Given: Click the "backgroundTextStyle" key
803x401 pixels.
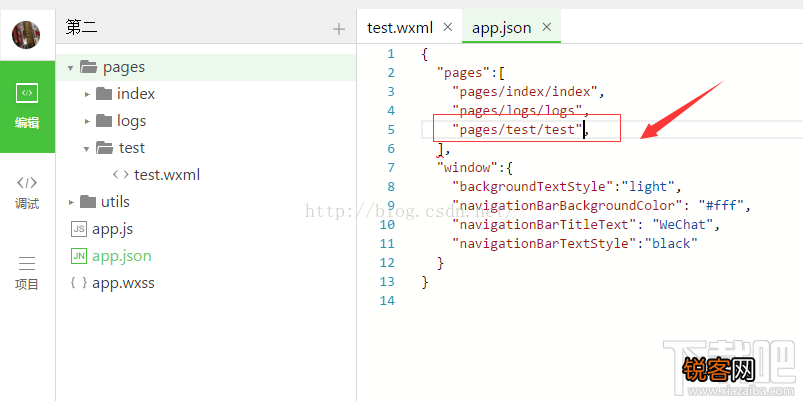Looking at the screenshot, I should click(533, 186).
